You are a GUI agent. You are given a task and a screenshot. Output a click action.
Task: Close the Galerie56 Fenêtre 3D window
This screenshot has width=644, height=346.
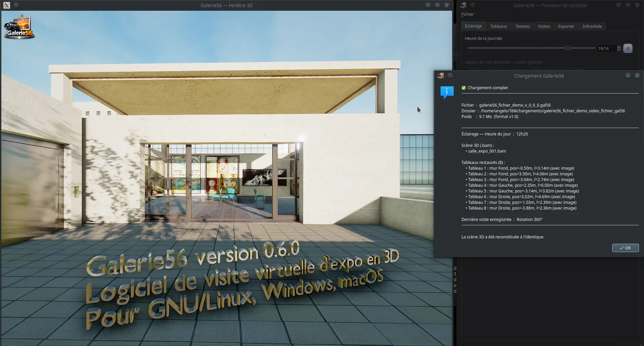coord(447,5)
